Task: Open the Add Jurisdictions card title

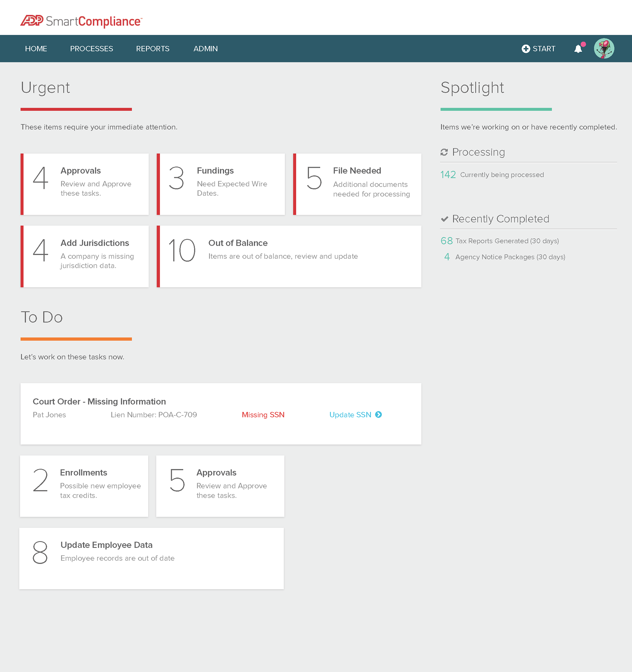Action: 95,243
